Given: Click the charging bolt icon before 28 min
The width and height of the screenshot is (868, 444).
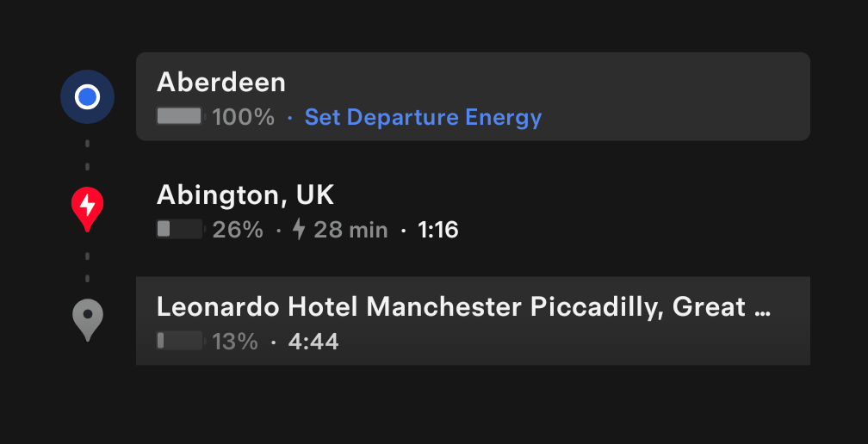Looking at the screenshot, I should pos(299,230).
